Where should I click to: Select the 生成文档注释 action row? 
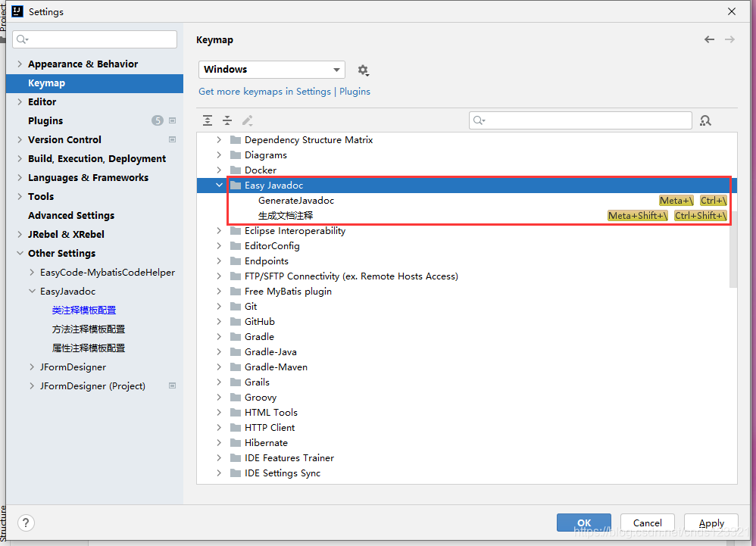[x=467, y=216]
